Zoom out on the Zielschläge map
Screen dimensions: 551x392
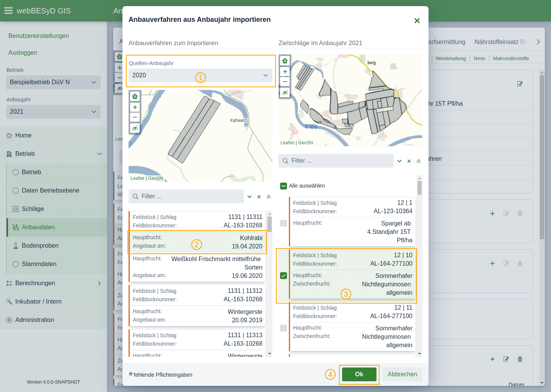tap(285, 82)
